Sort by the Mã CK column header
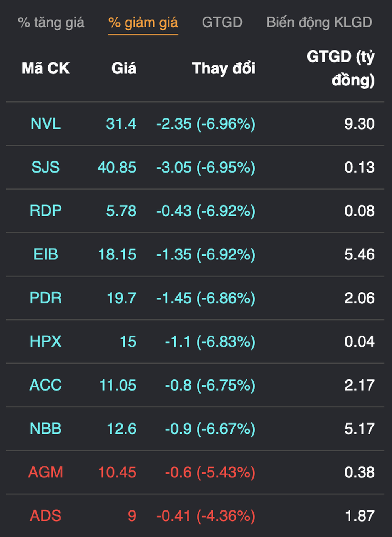The height and width of the screenshot is (537, 392). point(46,68)
